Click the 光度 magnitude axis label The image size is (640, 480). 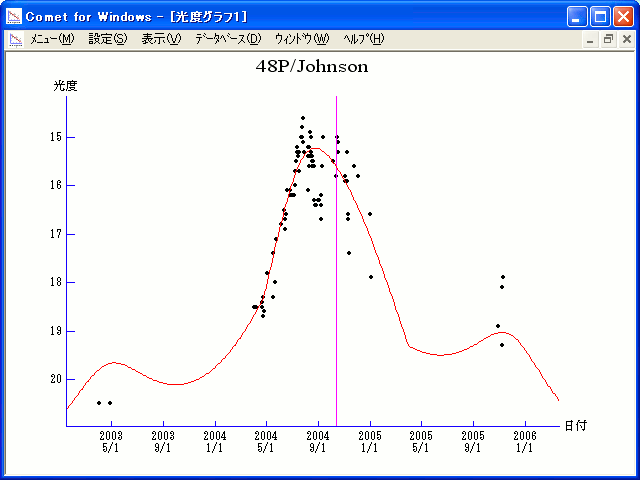[65, 86]
